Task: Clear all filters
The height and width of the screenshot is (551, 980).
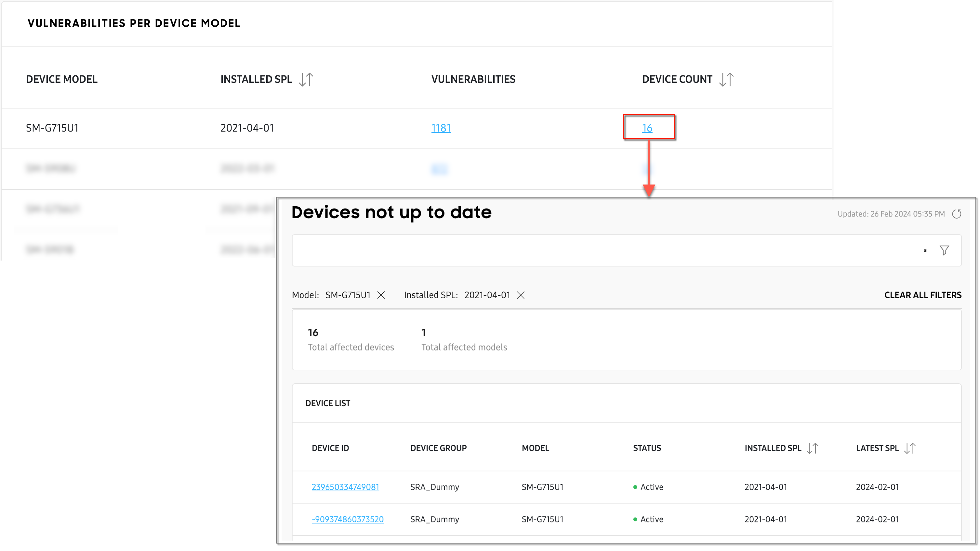Action: [x=922, y=295]
